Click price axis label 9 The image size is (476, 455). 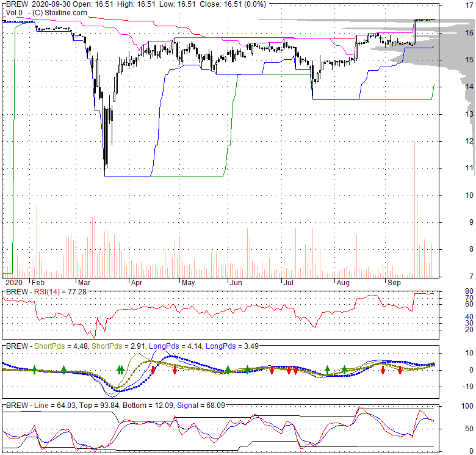pos(471,222)
